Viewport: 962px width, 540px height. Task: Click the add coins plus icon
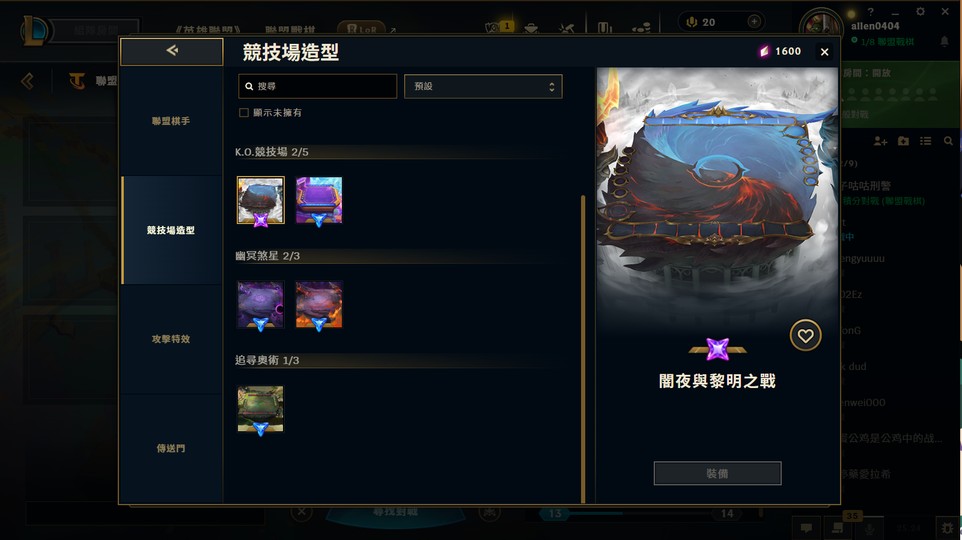coord(754,21)
